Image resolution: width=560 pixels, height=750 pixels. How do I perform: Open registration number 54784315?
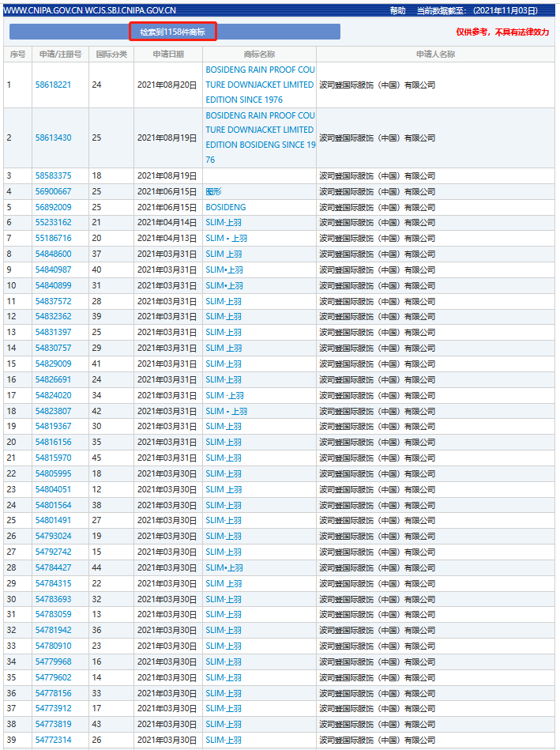pos(53,583)
